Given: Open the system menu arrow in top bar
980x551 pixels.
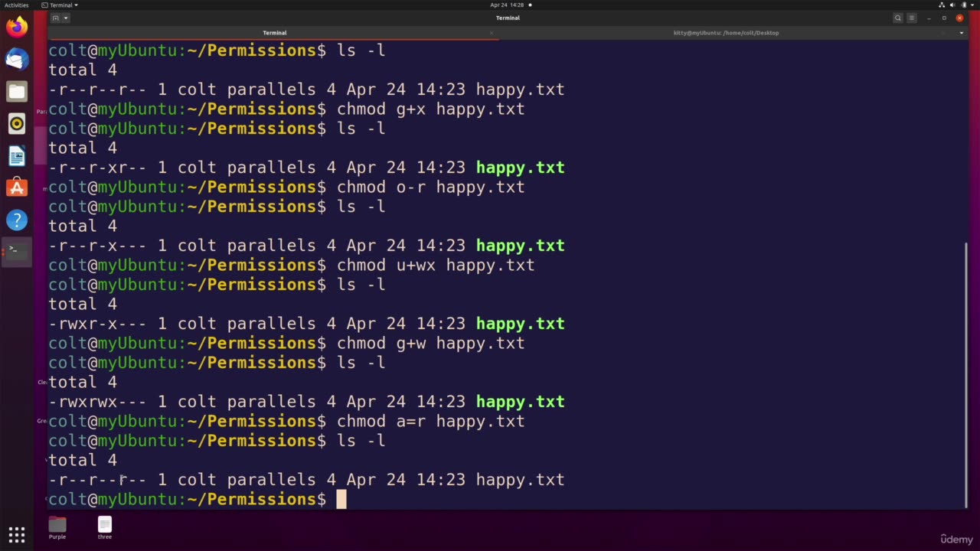Looking at the screenshot, I should pyautogui.click(x=973, y=5).
